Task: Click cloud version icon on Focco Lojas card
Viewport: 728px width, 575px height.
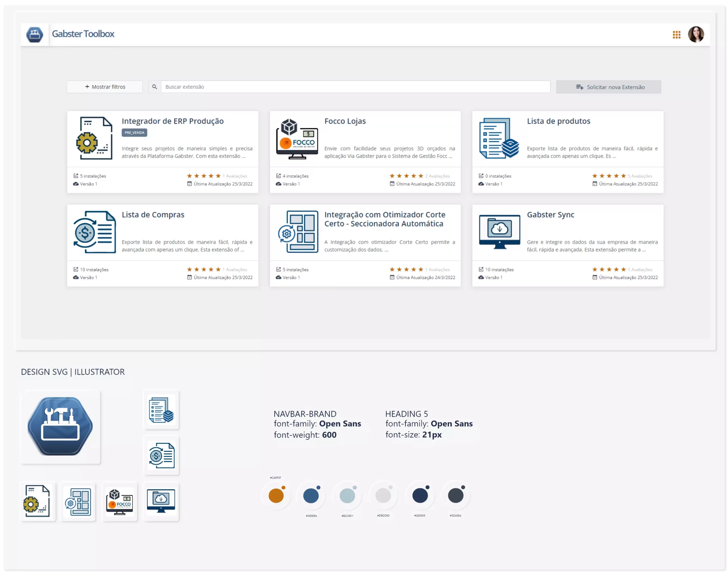Action: pyautogui.click(x=278, y=184)
